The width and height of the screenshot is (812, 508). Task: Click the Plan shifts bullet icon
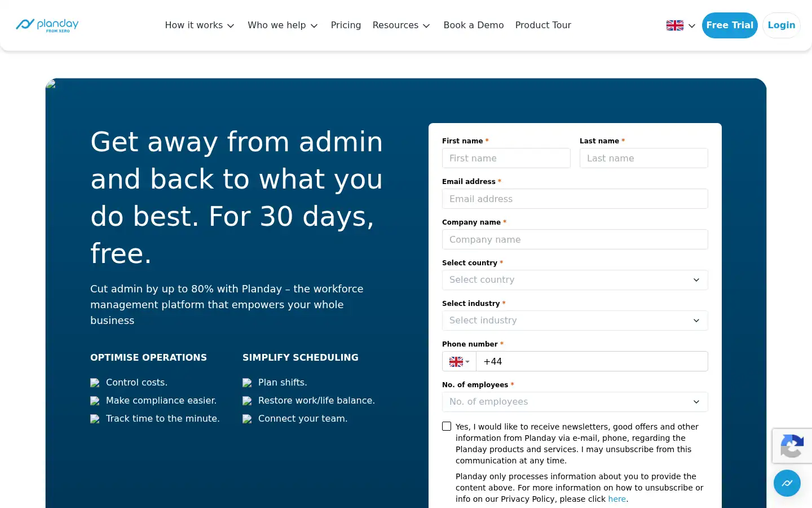pyautogui.click(x=247, y=383)
